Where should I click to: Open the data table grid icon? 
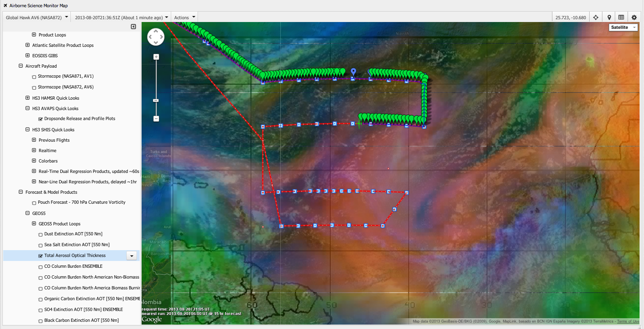621,17
